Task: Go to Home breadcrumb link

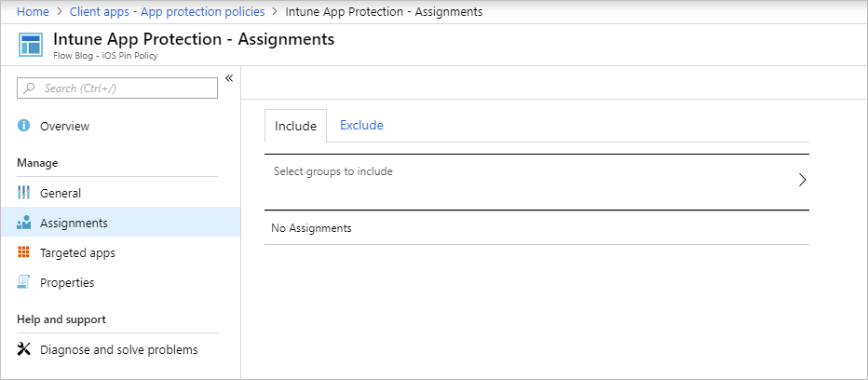Action: 33,11
